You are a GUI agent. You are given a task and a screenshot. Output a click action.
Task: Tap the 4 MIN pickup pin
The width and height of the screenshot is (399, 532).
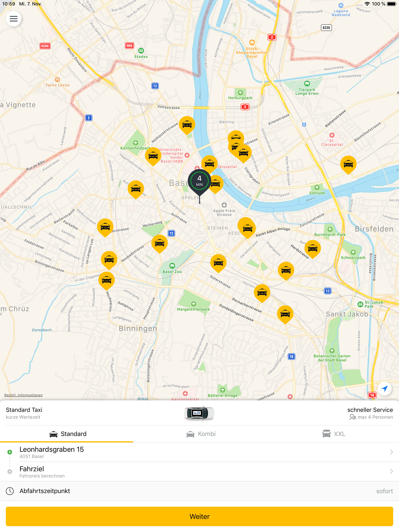tap(199, 181)
